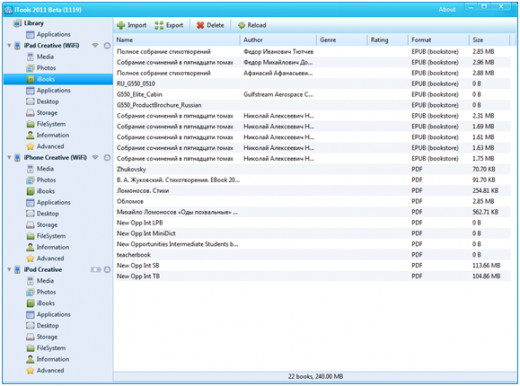Screen dimensions: 520x386
Task: Open Media under iPad Creative
Action: 40,57
